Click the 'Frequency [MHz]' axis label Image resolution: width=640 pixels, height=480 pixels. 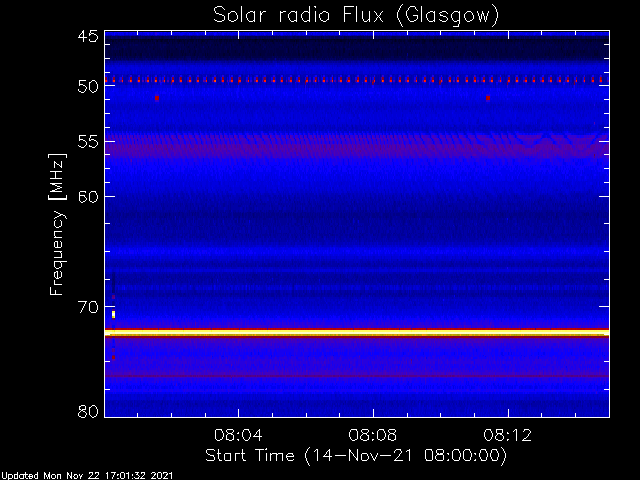(x=57, y=224)
